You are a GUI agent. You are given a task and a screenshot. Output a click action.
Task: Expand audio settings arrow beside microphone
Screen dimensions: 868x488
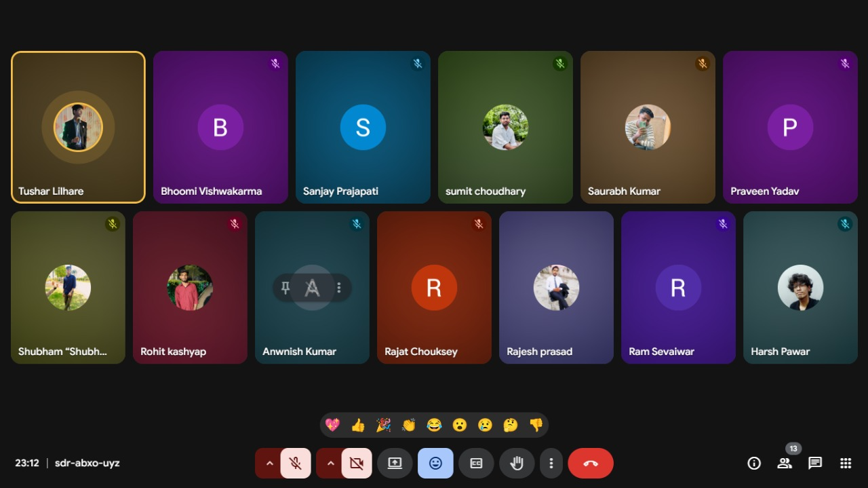point(269,464)
